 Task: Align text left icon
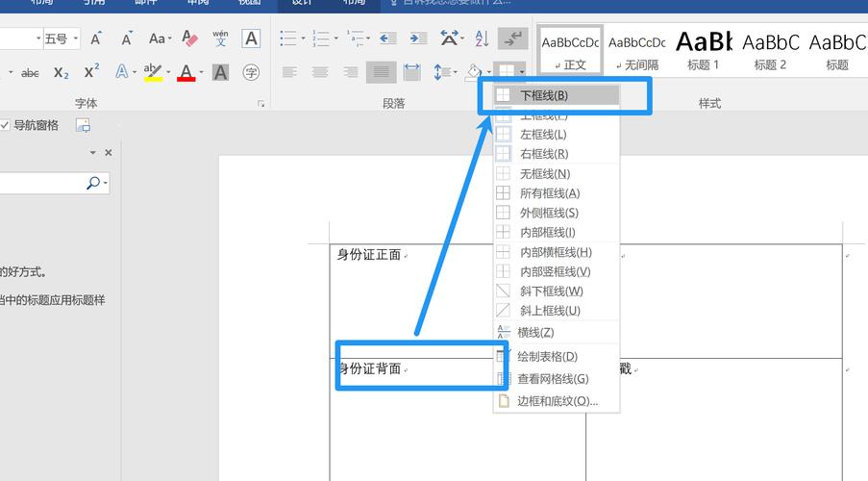pyautogui.click(x=289, y=72)
